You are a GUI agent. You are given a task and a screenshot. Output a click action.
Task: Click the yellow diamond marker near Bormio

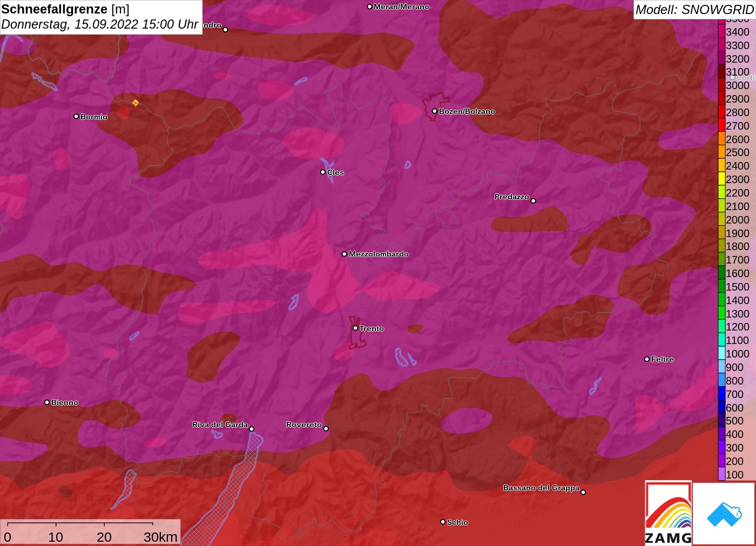point(136,103)
